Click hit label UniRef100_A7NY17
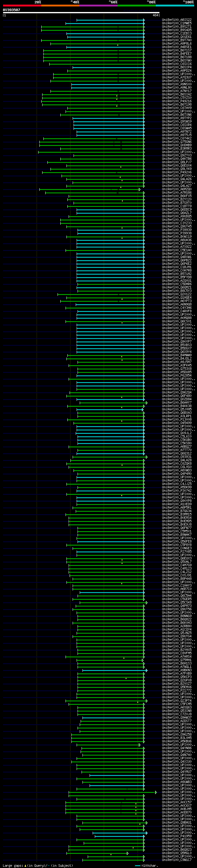 pos(177,91)
